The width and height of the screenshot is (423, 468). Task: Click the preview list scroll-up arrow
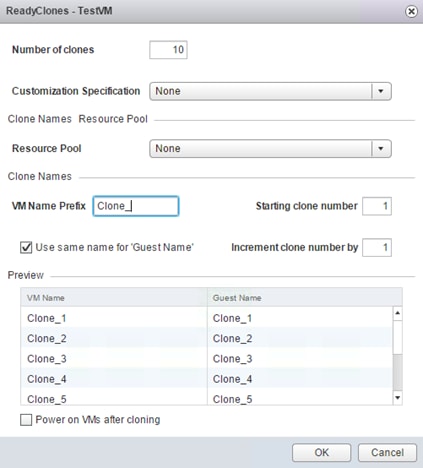tap(397, 313)
